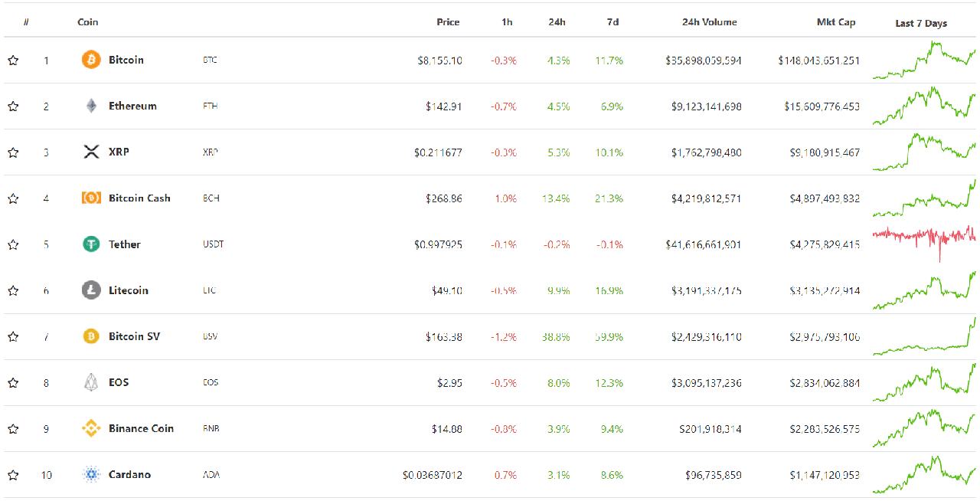Screen dimensions: 980x501
Task: Click the yellow Bitcoin SV logo
Action: pos(91,336)
